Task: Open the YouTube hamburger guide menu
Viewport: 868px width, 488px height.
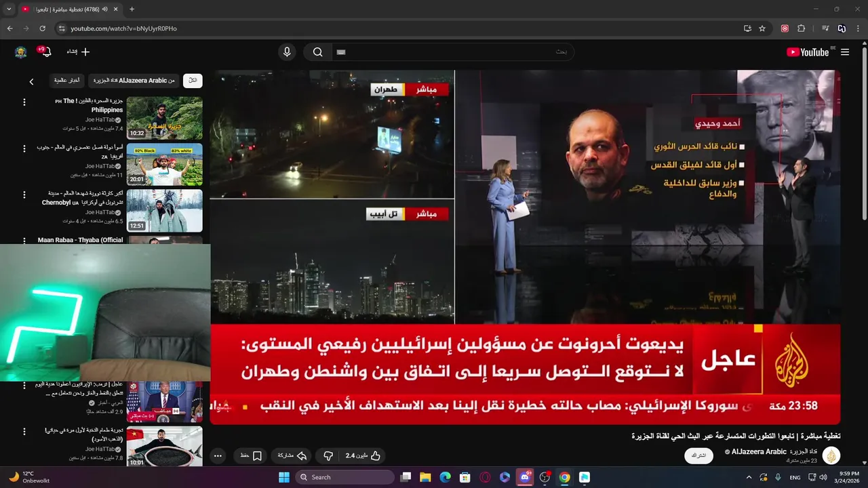Action: pyautogui.click(x=845, y=52)
